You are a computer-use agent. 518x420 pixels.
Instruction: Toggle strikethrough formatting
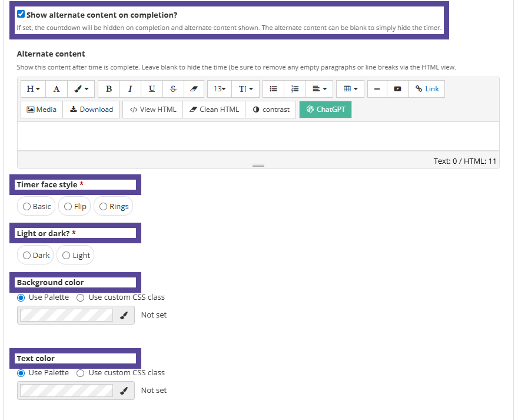[173, 89]
